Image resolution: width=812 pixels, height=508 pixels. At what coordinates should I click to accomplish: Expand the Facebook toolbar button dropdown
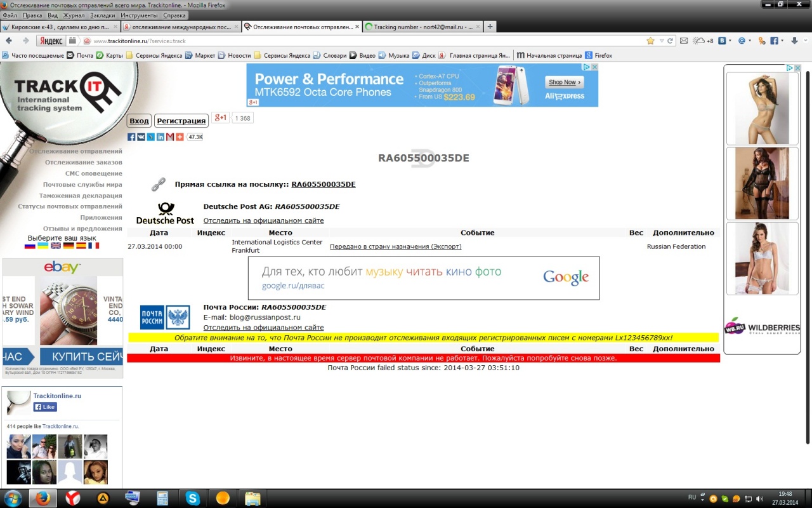click(x=782, y=41)
